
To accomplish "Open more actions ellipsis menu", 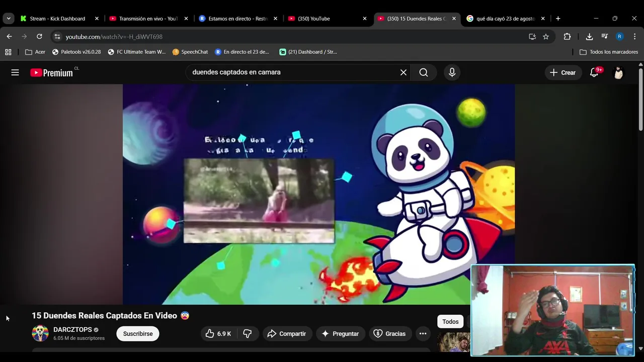I will pos(423,334).
